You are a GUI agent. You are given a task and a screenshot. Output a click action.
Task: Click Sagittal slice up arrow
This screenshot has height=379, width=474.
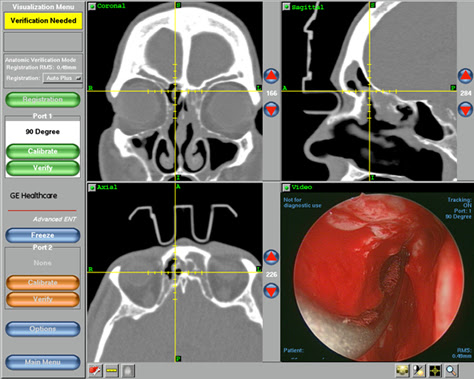tap(465, 76)
